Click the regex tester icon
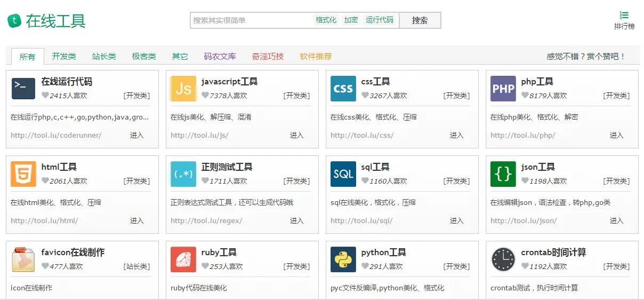Viewport: 644px width, 300px height. click(183, 174)
